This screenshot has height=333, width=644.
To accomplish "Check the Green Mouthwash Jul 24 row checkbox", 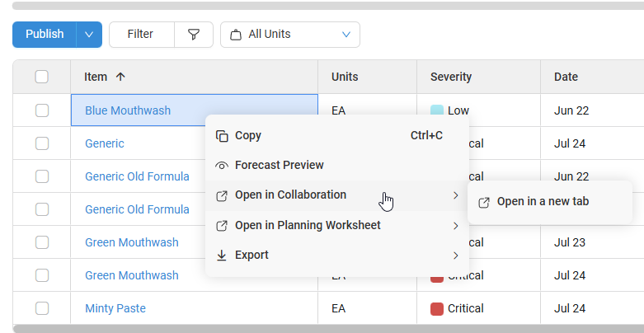I will pos(42,275).
